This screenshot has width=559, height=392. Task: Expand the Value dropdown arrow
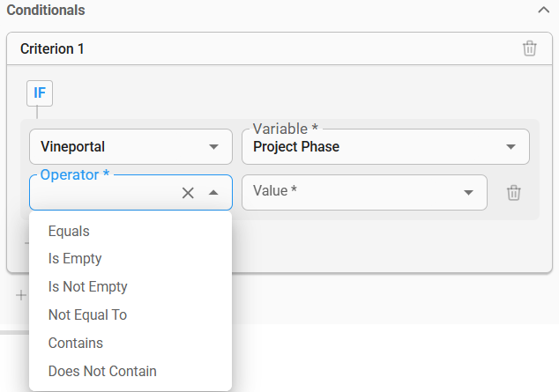467,193
